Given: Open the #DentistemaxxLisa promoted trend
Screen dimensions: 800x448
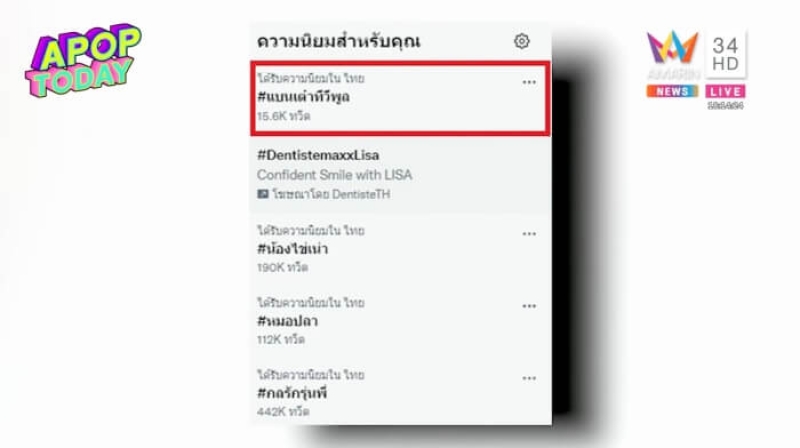Looking at the screenshot, I should 318,155.
